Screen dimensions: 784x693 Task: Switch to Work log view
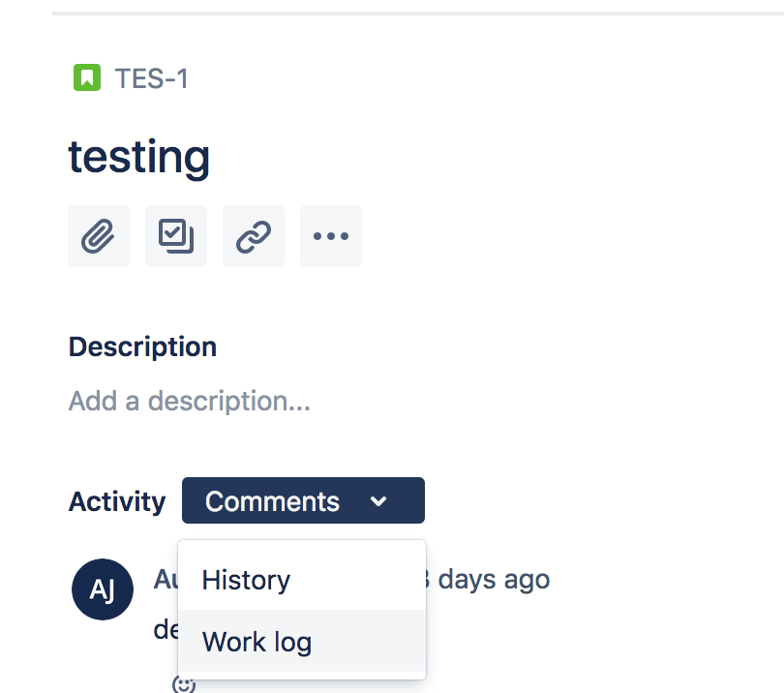[x=256, y=642]
